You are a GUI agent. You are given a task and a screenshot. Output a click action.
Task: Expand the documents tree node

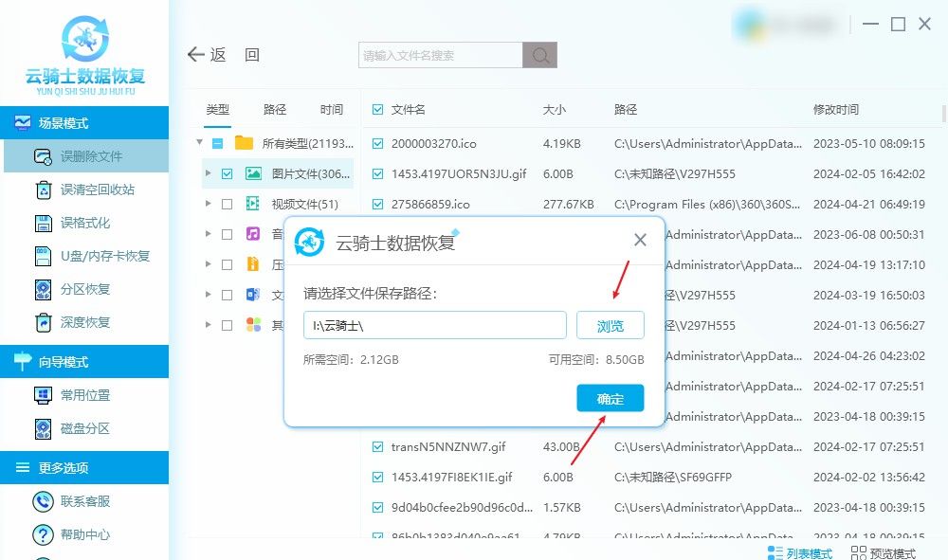[208, 294]
